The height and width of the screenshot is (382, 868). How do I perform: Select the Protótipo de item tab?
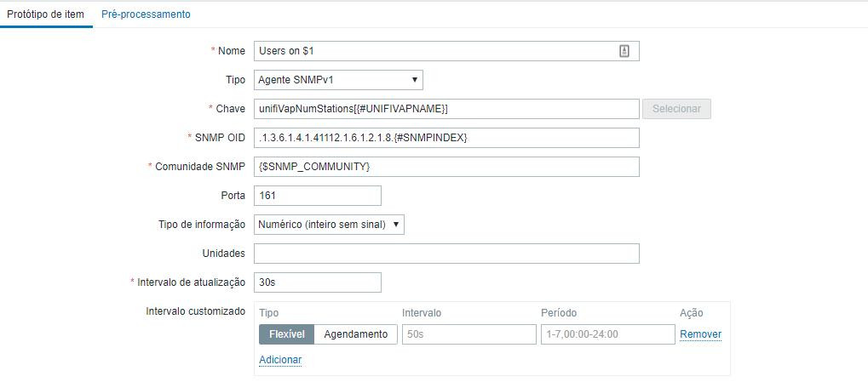45,14
